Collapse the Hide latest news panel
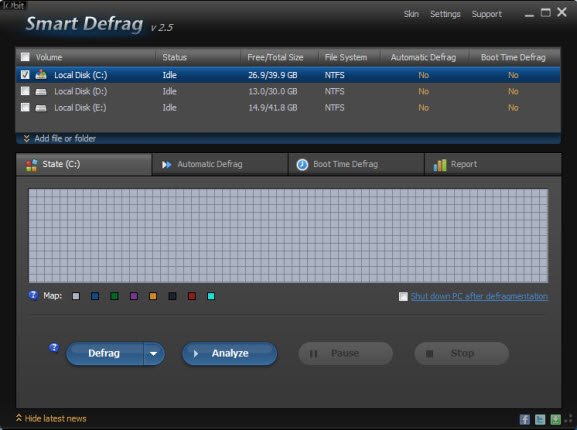 [x=51, y=419]
